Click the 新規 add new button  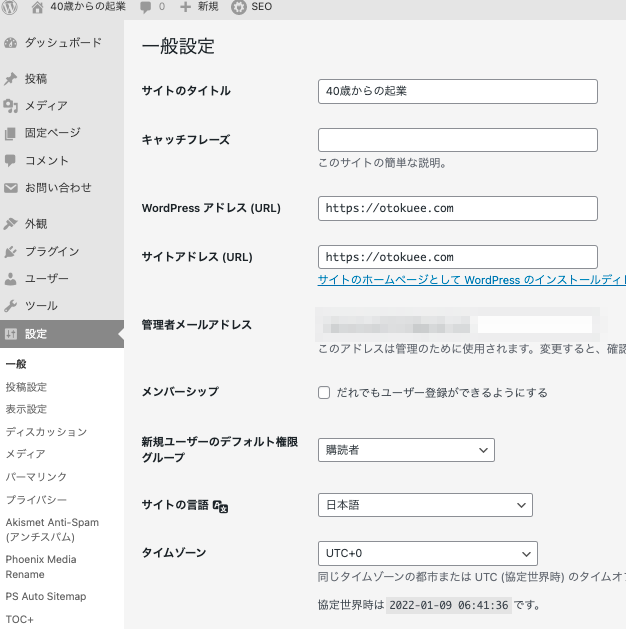pos(198,7)
